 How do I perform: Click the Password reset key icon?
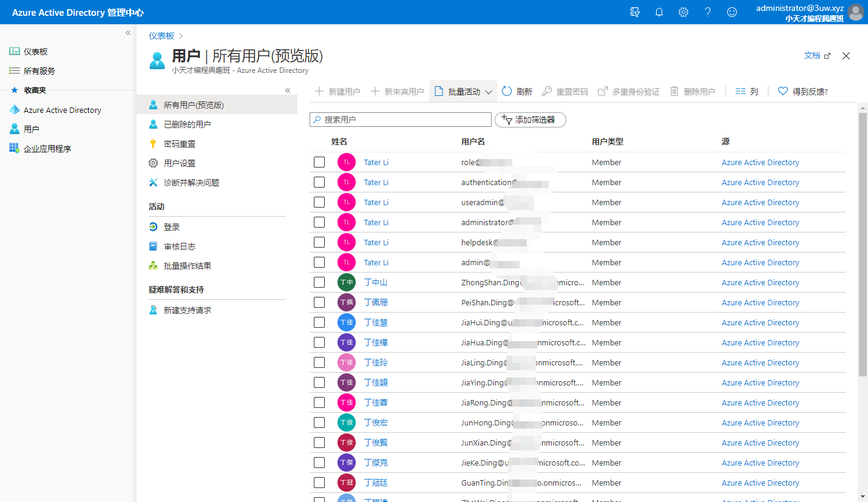click(153, 144)
